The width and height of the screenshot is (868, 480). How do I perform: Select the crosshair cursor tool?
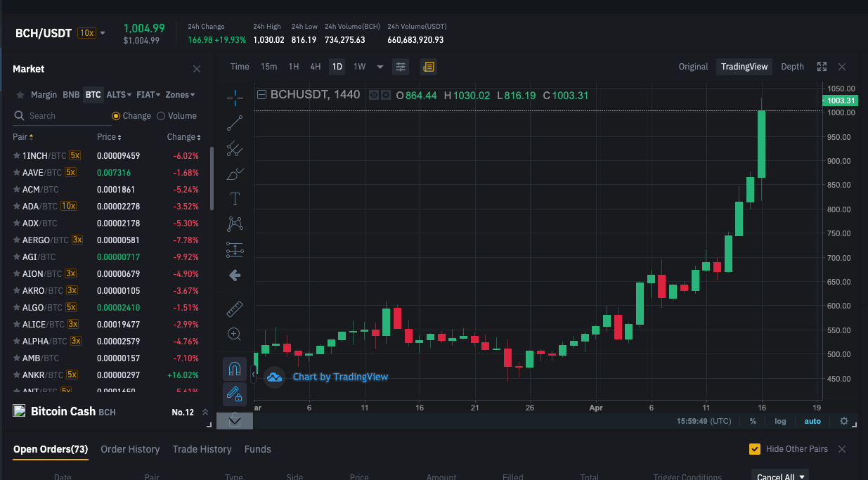pos(235,98)
